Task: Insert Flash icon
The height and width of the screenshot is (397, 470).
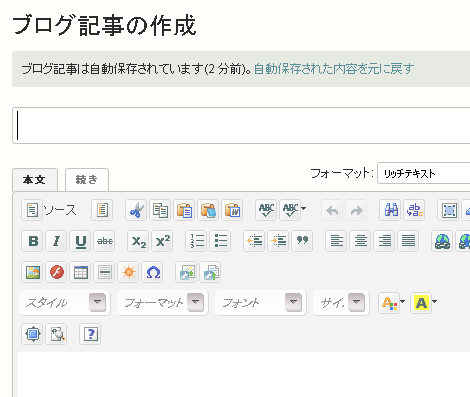Action: click(56, 272)
